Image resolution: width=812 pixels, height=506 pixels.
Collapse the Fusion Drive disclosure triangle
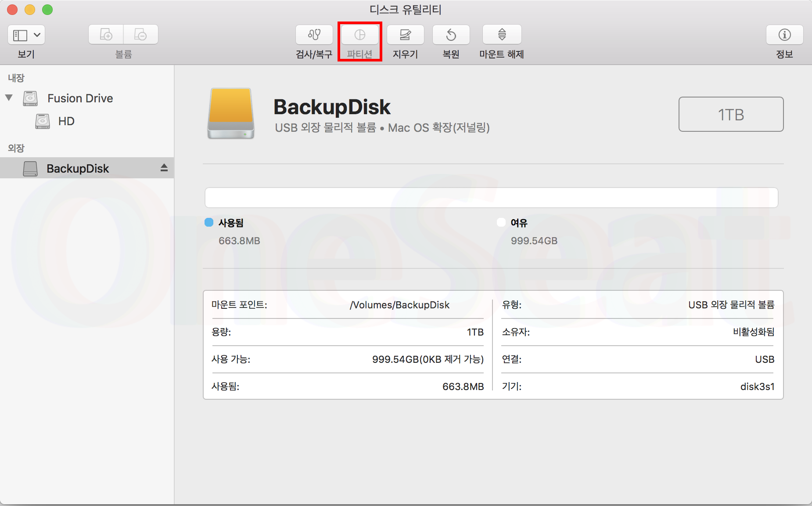[9, 98]
